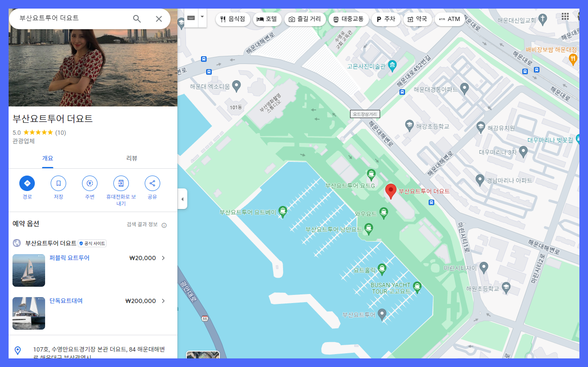Click the 요트장삼거리 intersection label
The width and height of the screenshot is (588, 367).
click(365, 114)
